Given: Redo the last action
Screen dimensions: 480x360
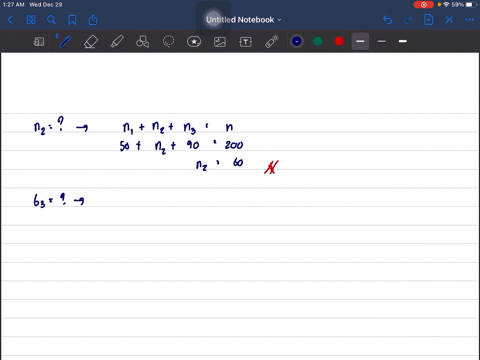Looking at the screenshot, I should point(408,20).
